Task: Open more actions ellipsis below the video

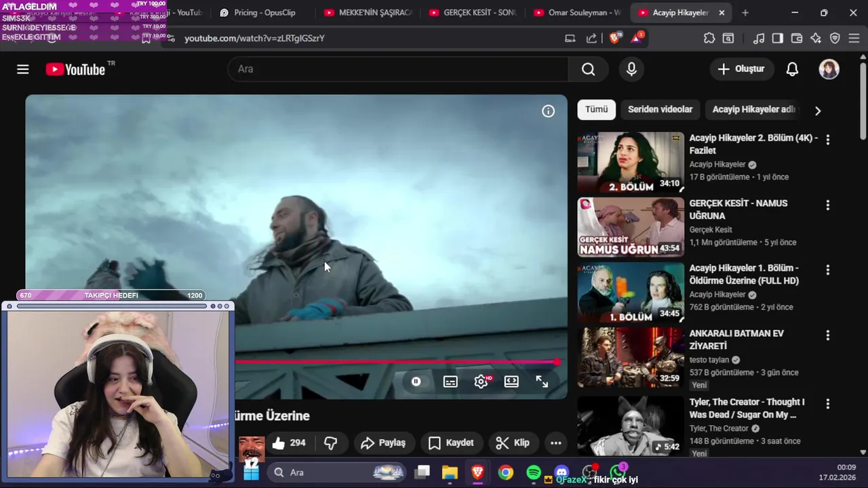Action: point(555,443)
